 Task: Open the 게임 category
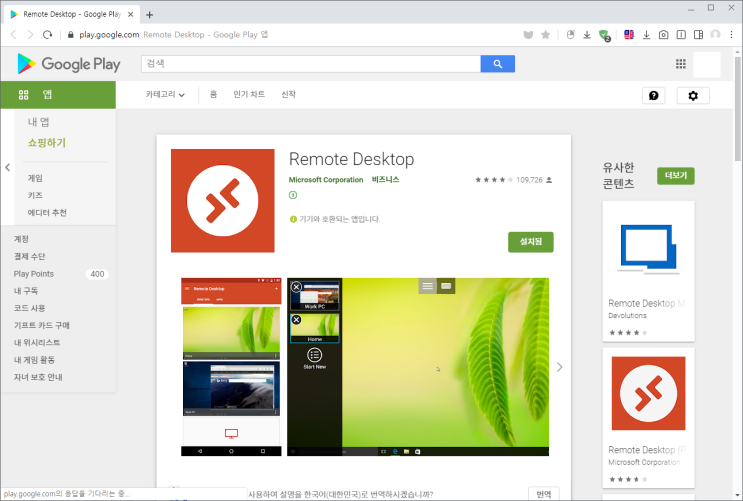pyautogui.click(x=35, y=178)
